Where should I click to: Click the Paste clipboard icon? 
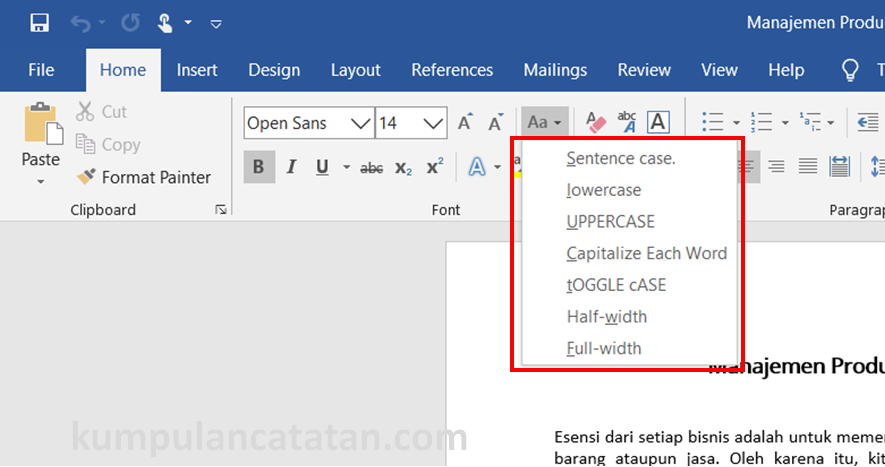pos(41,123)
